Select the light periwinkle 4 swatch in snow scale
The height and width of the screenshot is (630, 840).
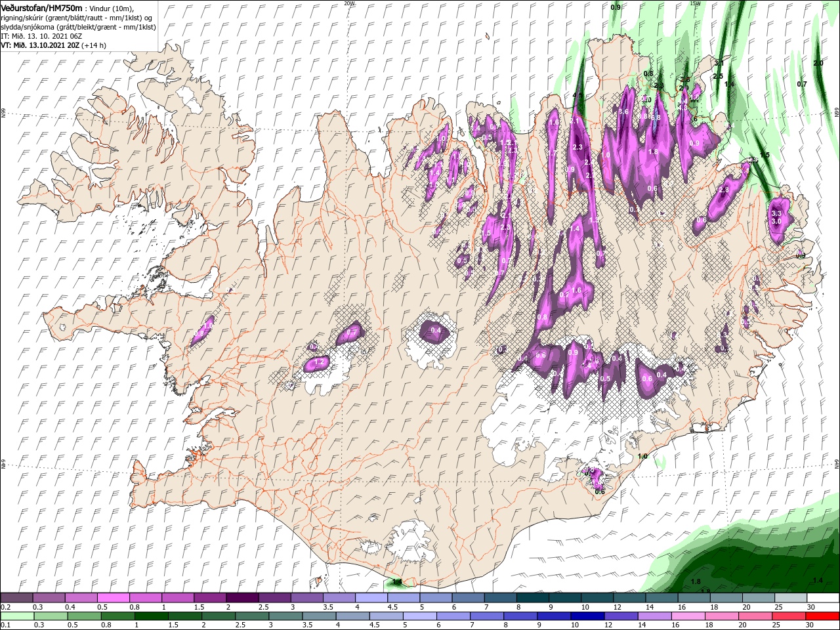(x=371, y=598)
